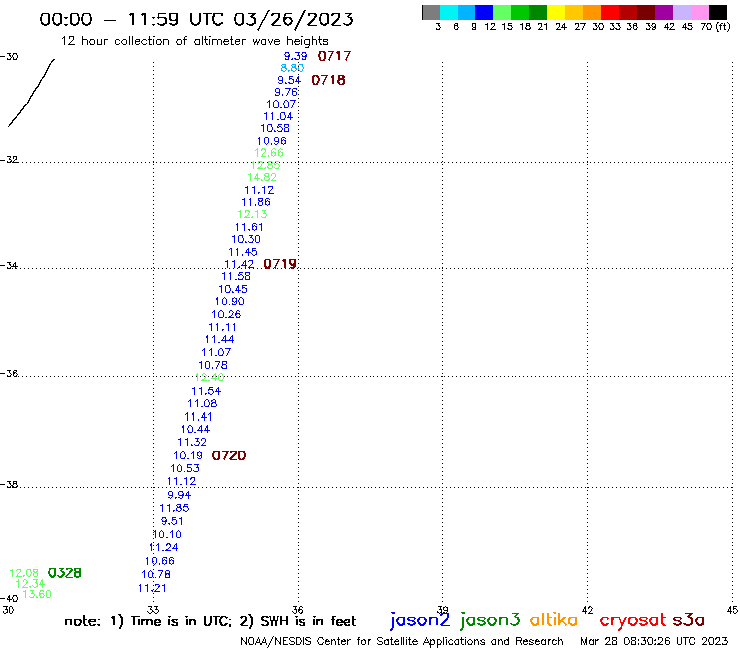Click the 10.45 wave height
This screenshot has height=650, width=740.
coord(233,289)
